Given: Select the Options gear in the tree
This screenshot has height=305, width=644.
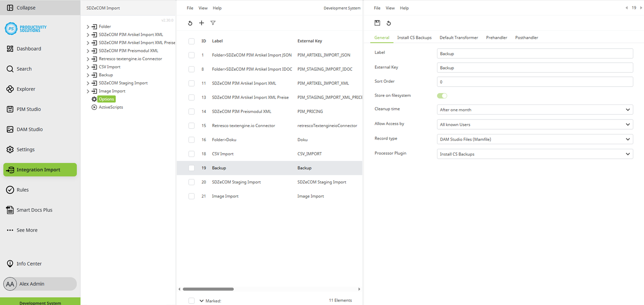Looking at the screenshot, I should click(103, 99).
